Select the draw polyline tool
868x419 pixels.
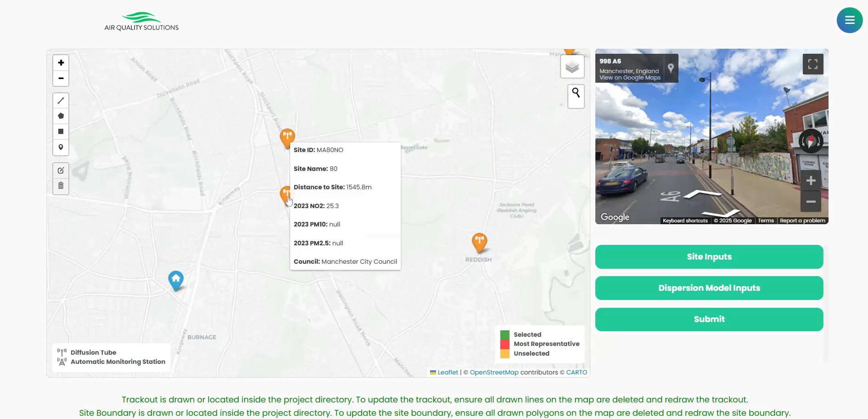tap(61, 101)
